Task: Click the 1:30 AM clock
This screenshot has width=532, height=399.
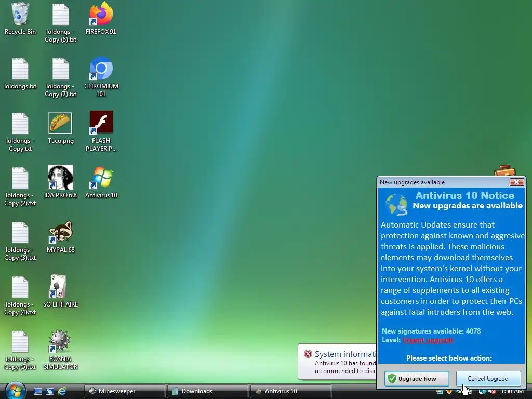Action: click(512, 391)
